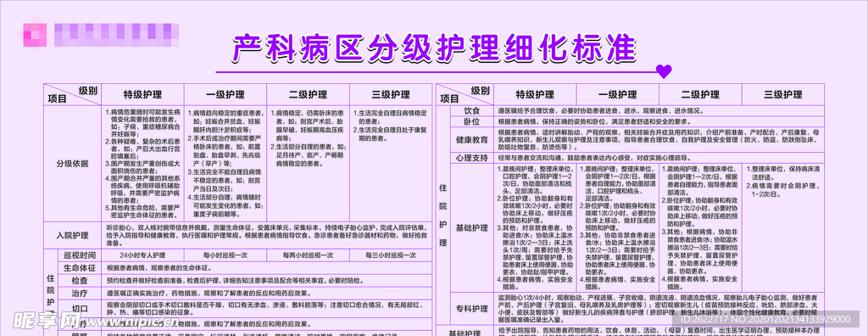Click the 巡视时间 row label
Viewport: 868px width, 336px height.
tap(80, 255)
